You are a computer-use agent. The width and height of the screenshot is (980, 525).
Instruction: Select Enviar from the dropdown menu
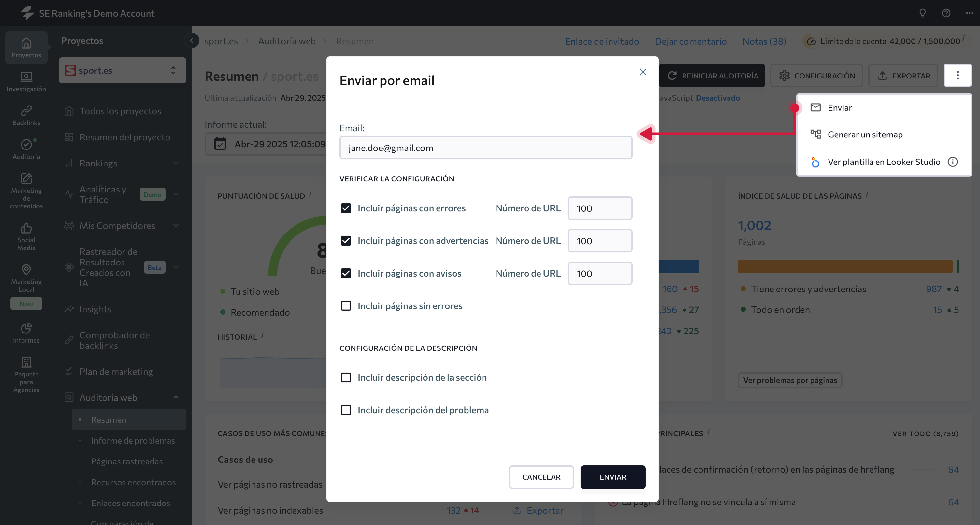point(884,108)
